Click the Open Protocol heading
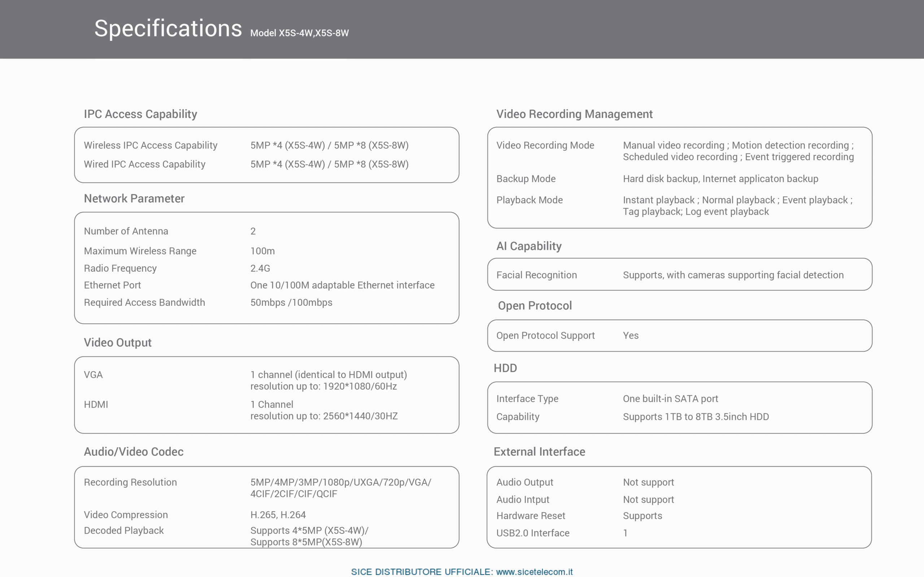This screenshot has width=924, height=577. pyautogui.click(x=535, y=306)
